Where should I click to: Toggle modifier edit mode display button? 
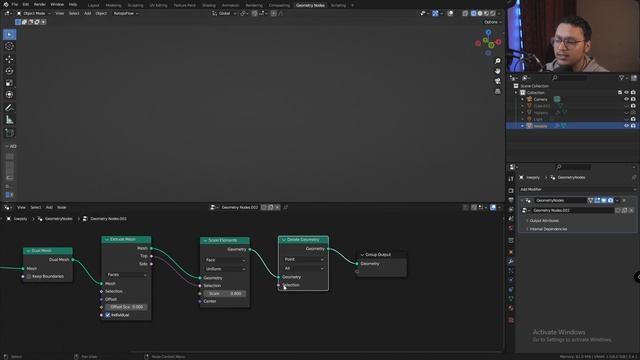(x=597, y=200)
